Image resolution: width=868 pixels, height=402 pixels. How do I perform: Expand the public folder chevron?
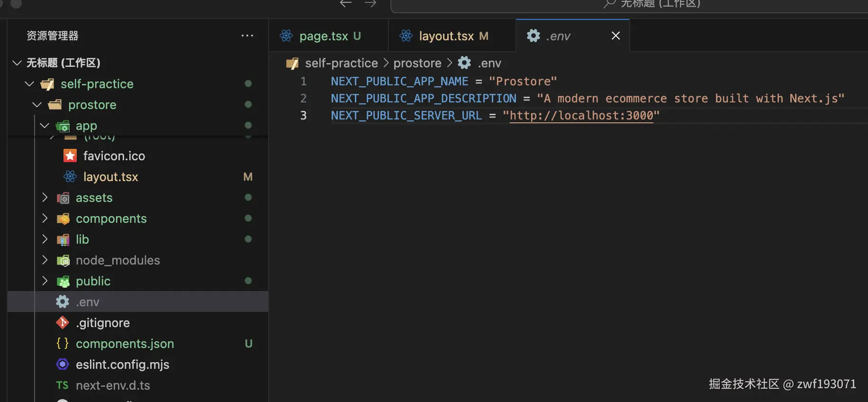click(45, 281)
